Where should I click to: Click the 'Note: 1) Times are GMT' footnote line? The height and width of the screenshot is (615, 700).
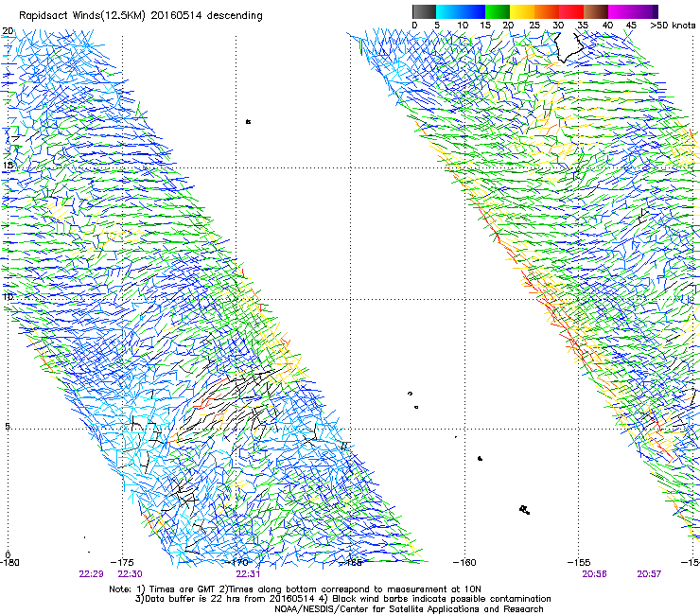[295, 589]
